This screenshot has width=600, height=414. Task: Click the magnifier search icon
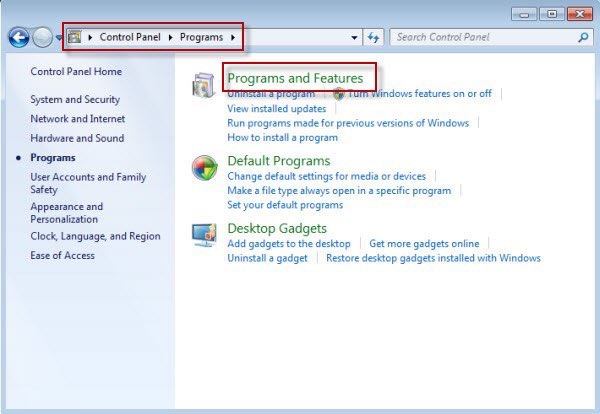tap(583, 37)
